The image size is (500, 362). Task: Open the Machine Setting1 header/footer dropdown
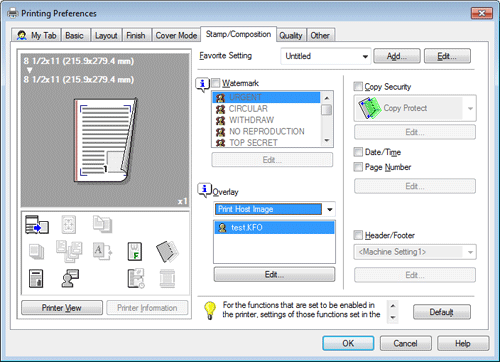click(415, 252)
